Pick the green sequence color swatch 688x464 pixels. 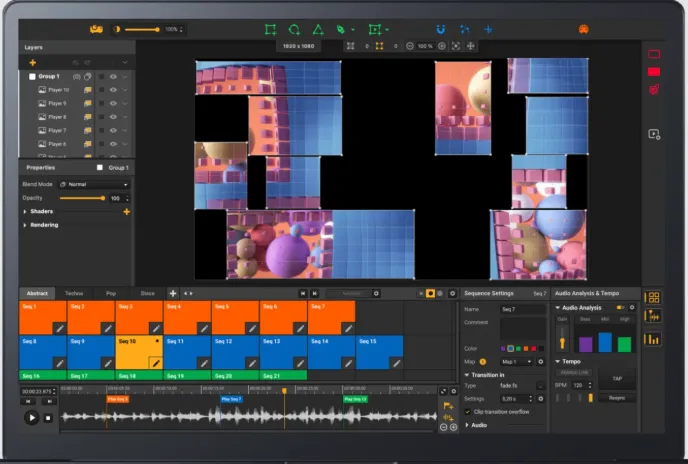tap(518, 349)
